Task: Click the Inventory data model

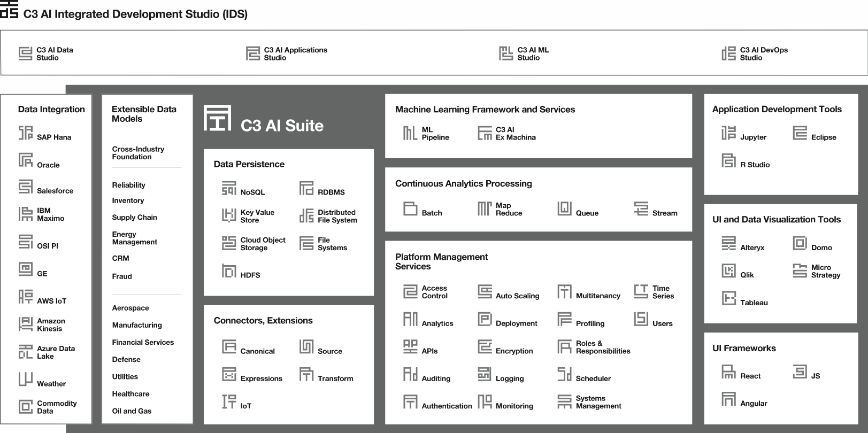Action: coord(128,200)
